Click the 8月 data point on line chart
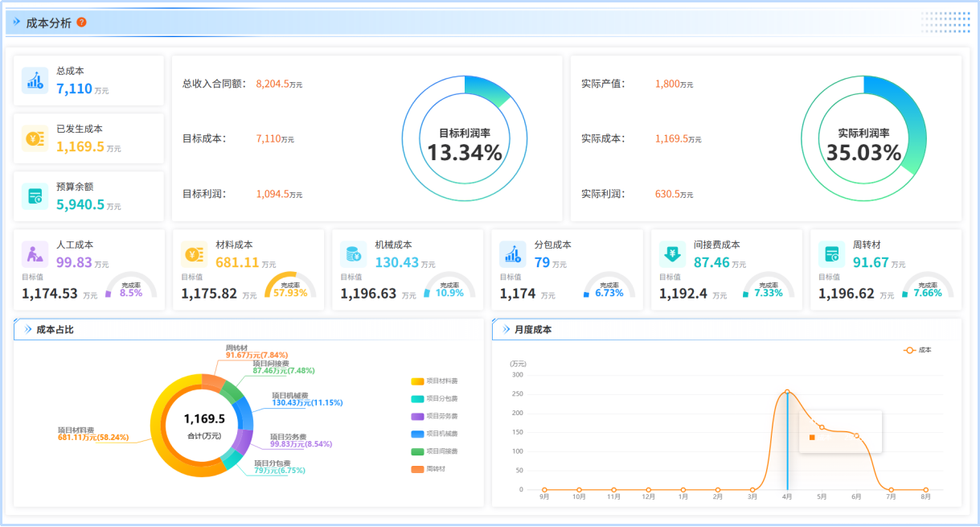This screenshot has height=527, width=980. click(926, 489)
